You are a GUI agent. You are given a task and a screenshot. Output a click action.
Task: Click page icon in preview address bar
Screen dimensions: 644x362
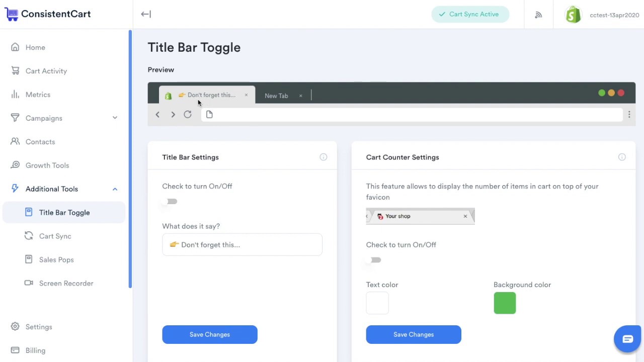click(x=209, y=115)
